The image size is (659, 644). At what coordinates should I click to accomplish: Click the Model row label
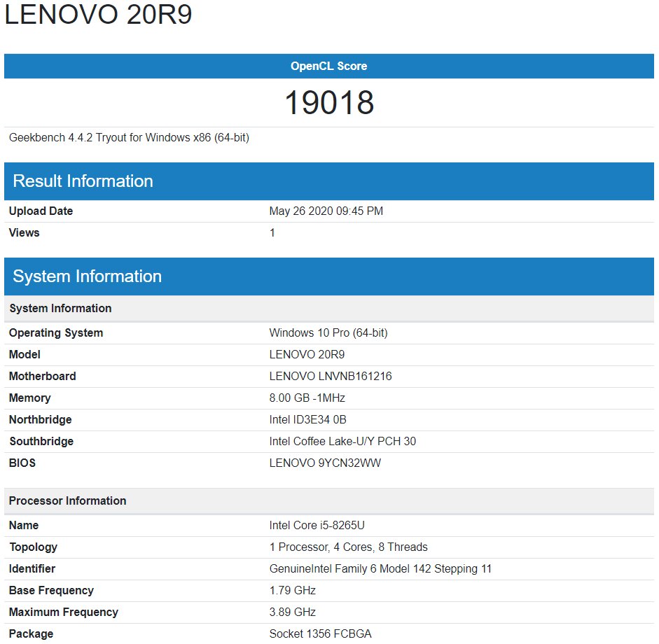25,355
